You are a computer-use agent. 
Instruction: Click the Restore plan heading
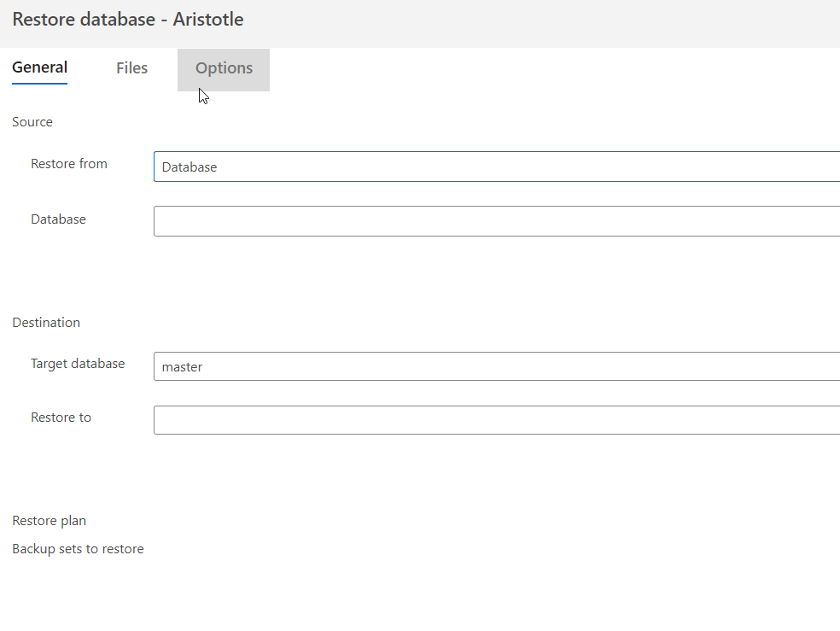pyautogui.click(x=49, y=521)
